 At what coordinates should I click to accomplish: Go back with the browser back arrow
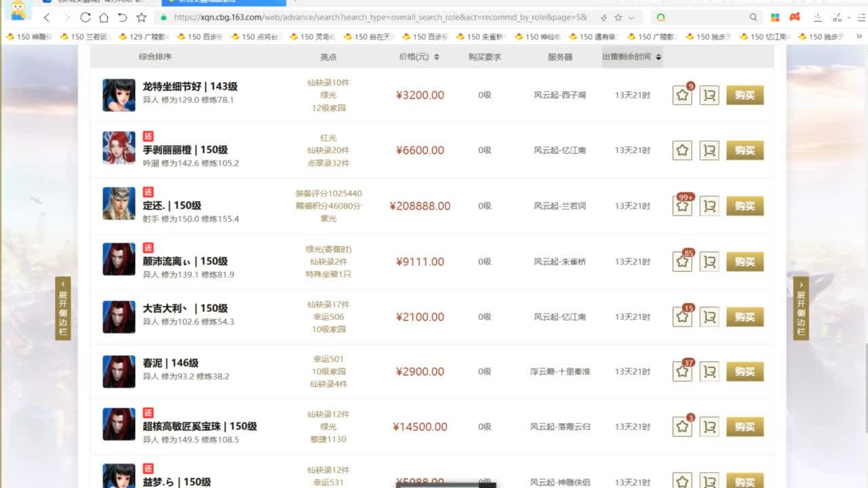coord(47,17)
